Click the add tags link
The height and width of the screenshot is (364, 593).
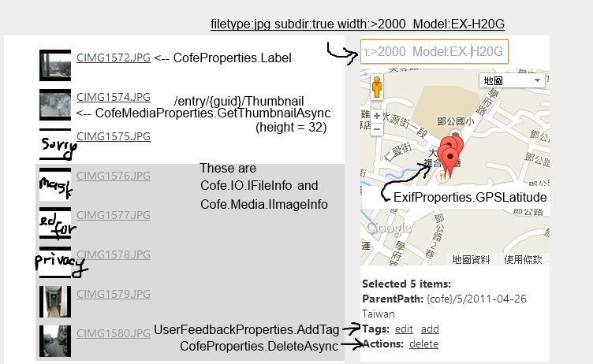click(x=430, y=329)
